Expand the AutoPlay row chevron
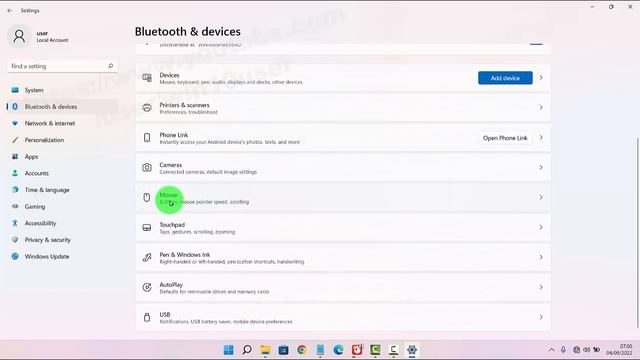This screenshot has height=360, width=640. 541,287
